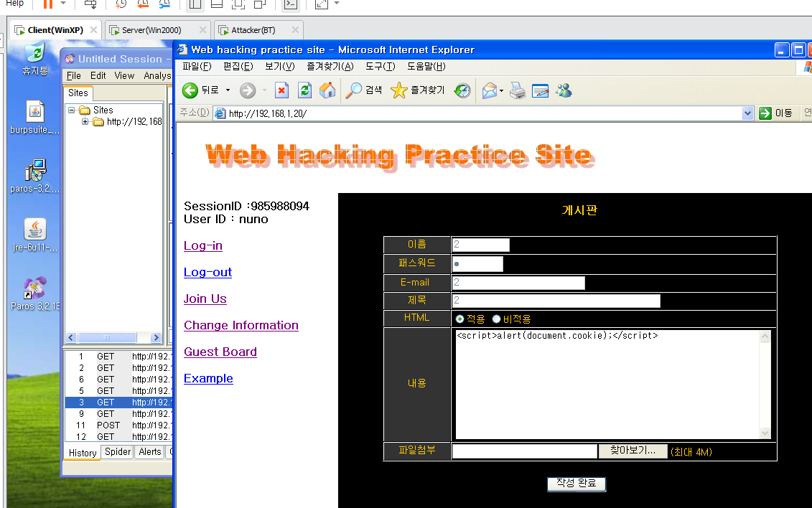
Task: Select the Paros 3.2.13 shortcut icon
Action: coord(34,288)
